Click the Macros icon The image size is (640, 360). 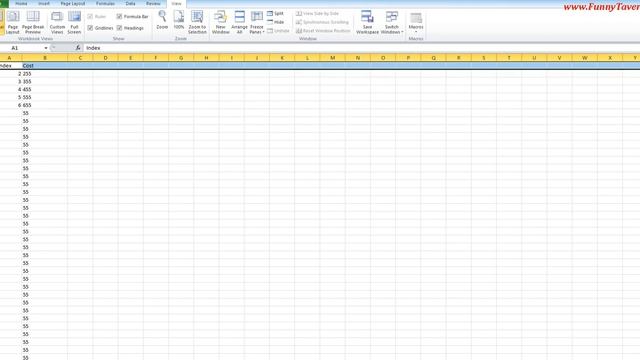416,18
